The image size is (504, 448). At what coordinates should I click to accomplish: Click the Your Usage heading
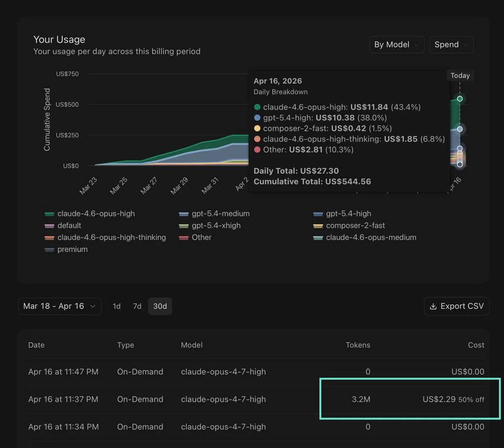click(59, 39)
